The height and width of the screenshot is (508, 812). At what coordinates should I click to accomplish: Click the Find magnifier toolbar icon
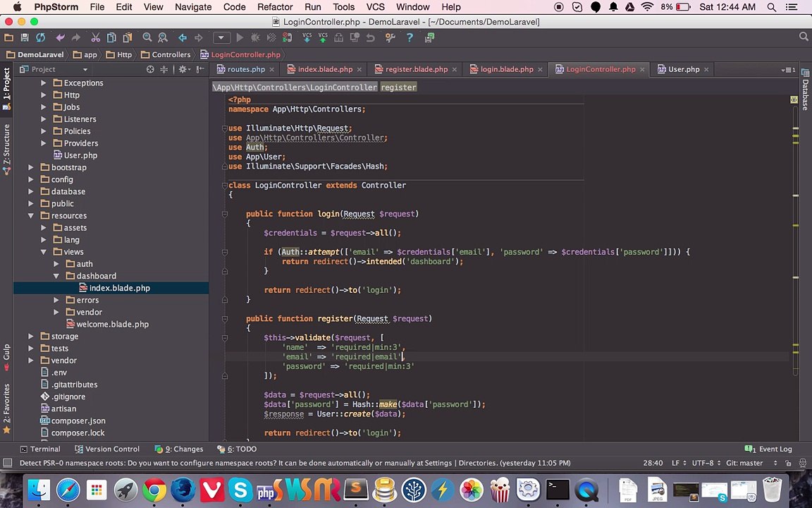pyautogui.click(x=147, y=37)
